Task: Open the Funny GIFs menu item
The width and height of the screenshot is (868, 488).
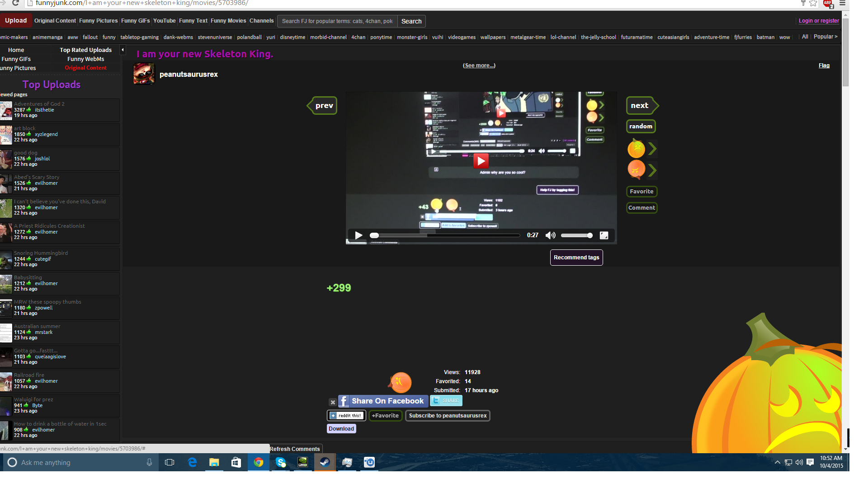Action: point(135,21)
